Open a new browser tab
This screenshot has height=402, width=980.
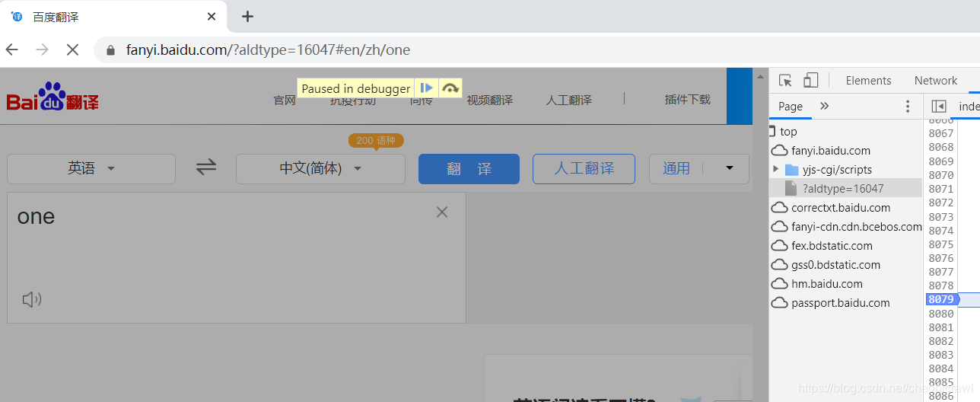click(x=247, y=17)
